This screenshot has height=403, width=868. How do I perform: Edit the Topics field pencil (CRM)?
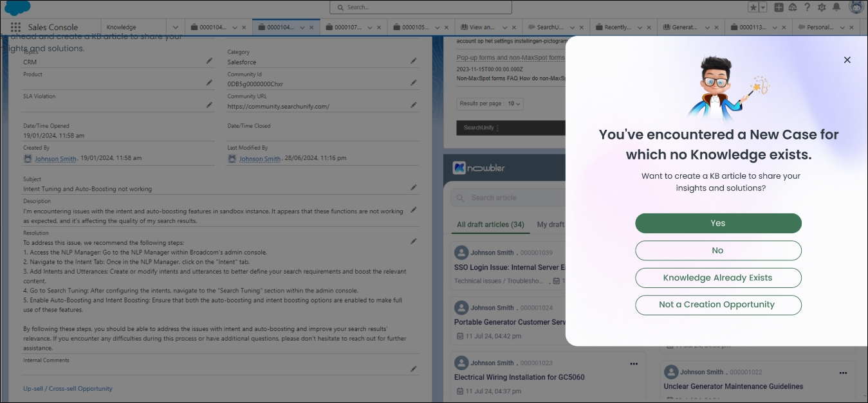(209, 60)
